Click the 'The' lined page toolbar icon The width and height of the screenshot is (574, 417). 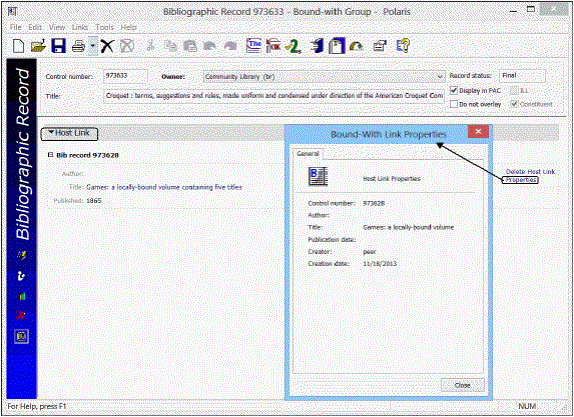pos(254,46)
